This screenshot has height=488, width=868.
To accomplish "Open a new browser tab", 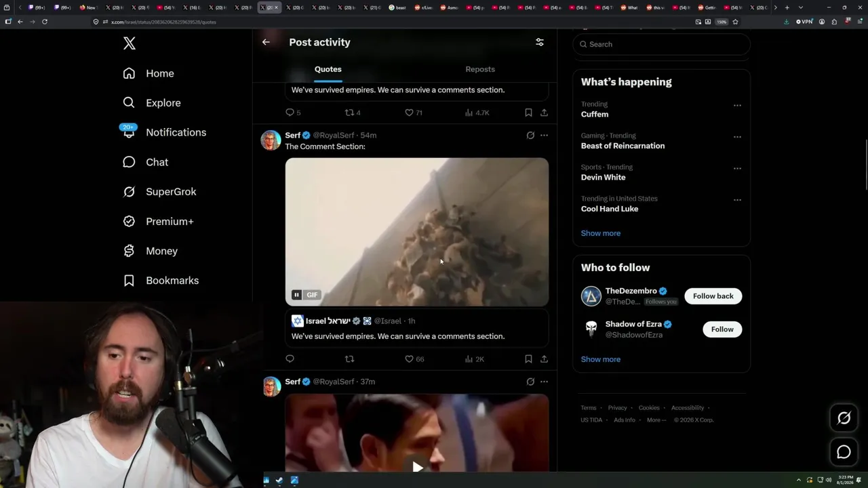I will pos(787,7).
